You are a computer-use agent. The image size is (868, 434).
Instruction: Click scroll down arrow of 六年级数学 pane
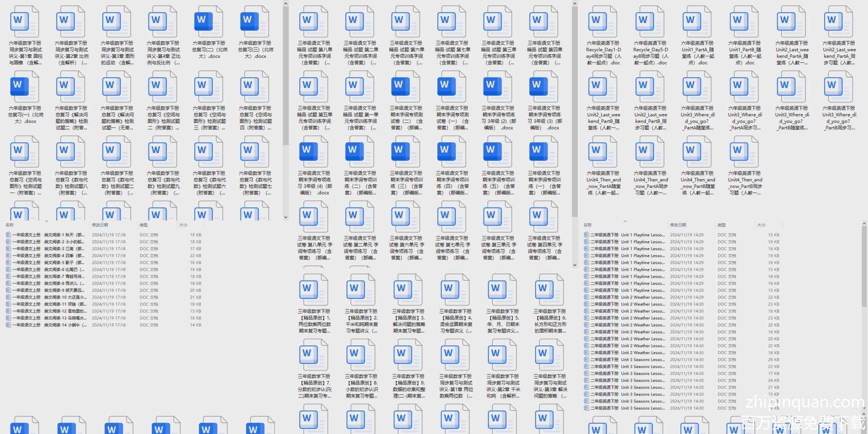tap(286, 217)
